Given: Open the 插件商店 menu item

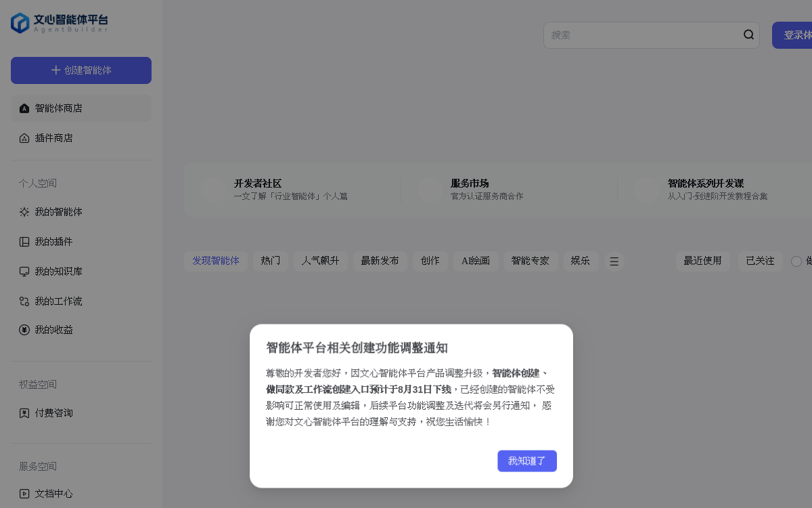Looking at the screenshot, I should [81, 138].
